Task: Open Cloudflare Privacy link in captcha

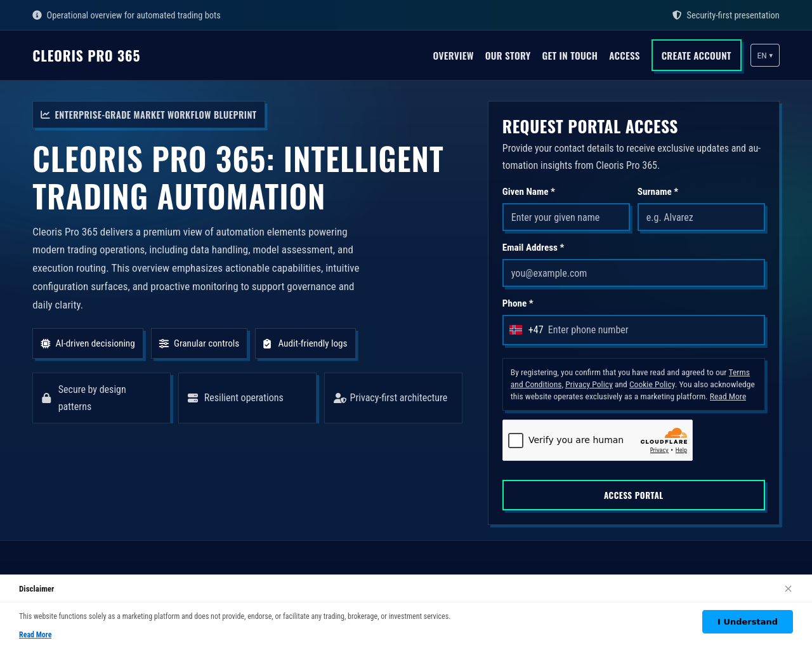Action: coord(659,450)
